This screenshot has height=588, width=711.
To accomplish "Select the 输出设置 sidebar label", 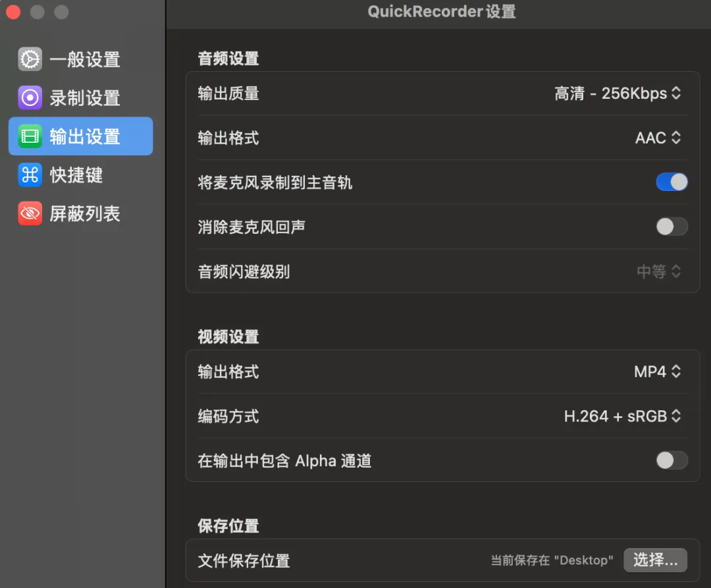I will tap(85, 136).
